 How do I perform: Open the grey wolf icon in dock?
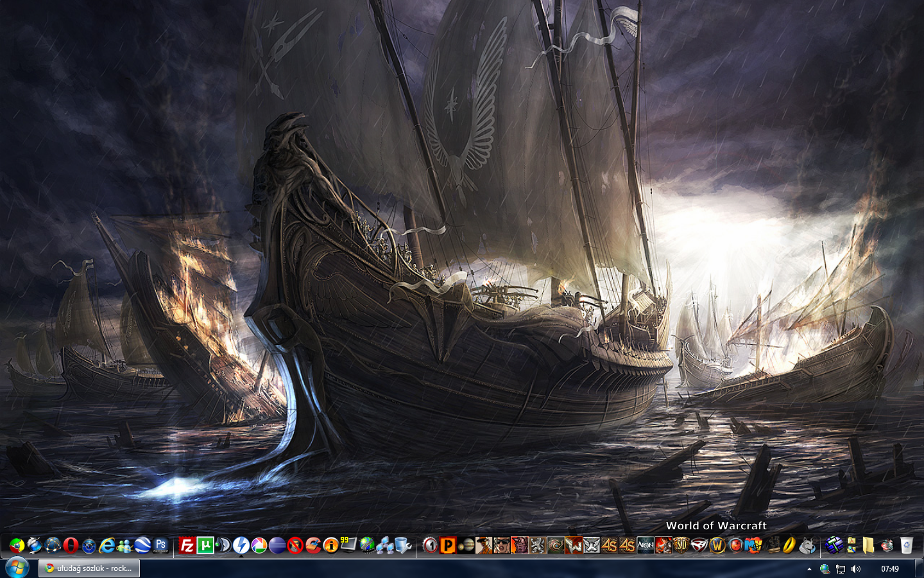[x=807, y=546]
